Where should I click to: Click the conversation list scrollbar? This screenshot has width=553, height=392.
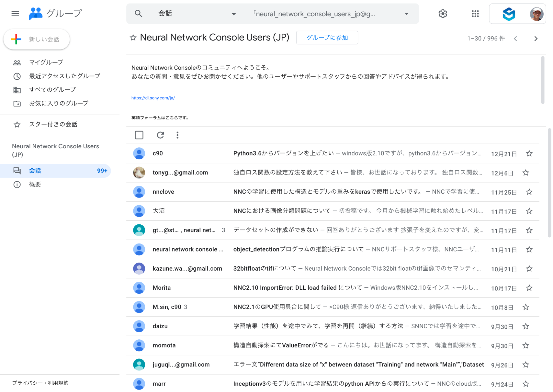[x=549, y=183]
